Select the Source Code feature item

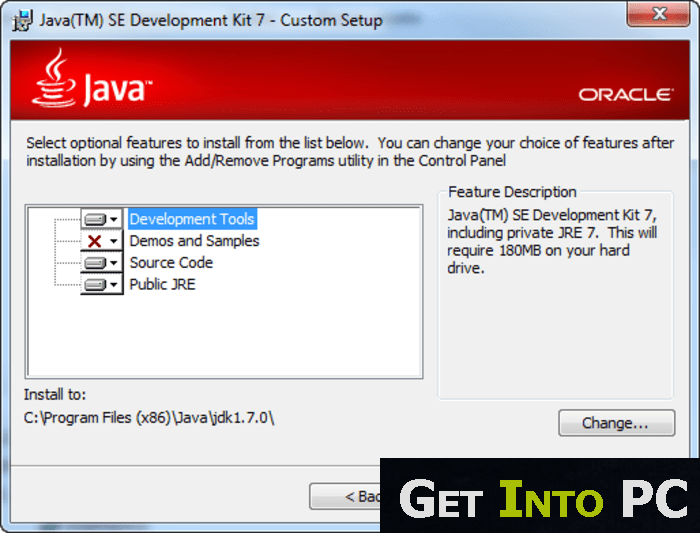click(x=171, y=262)
